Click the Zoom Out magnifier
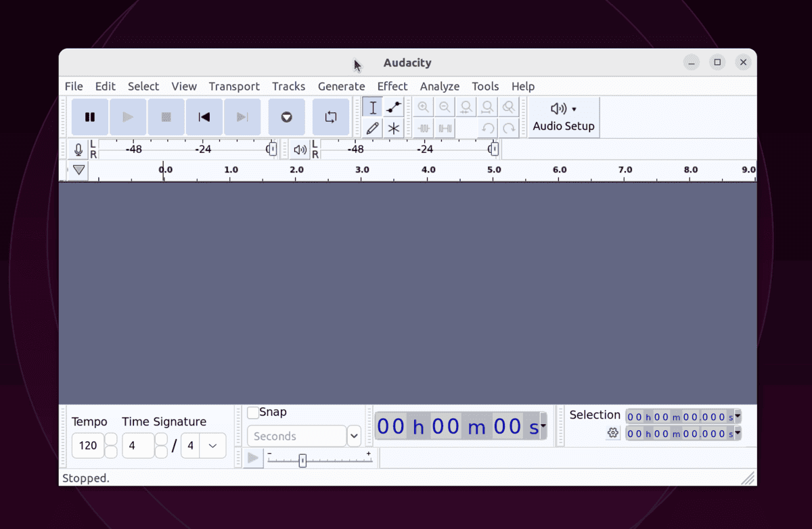The image size is (812, 529). [445, 108]
